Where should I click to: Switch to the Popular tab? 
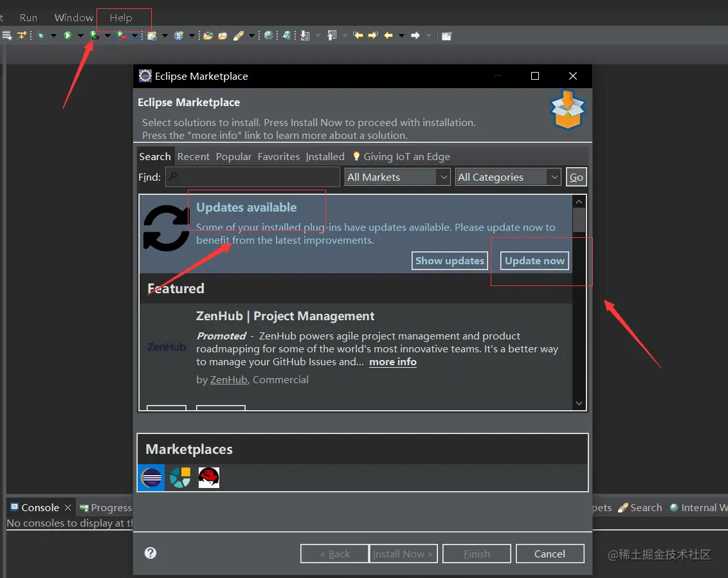[x=233, y=156]
